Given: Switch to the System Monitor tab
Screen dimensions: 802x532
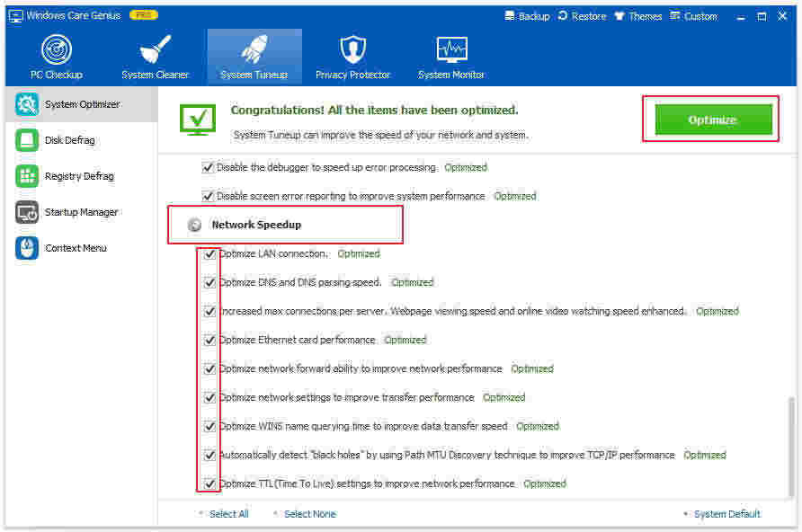Looking at the screenshot, I should tap(451, 57).
